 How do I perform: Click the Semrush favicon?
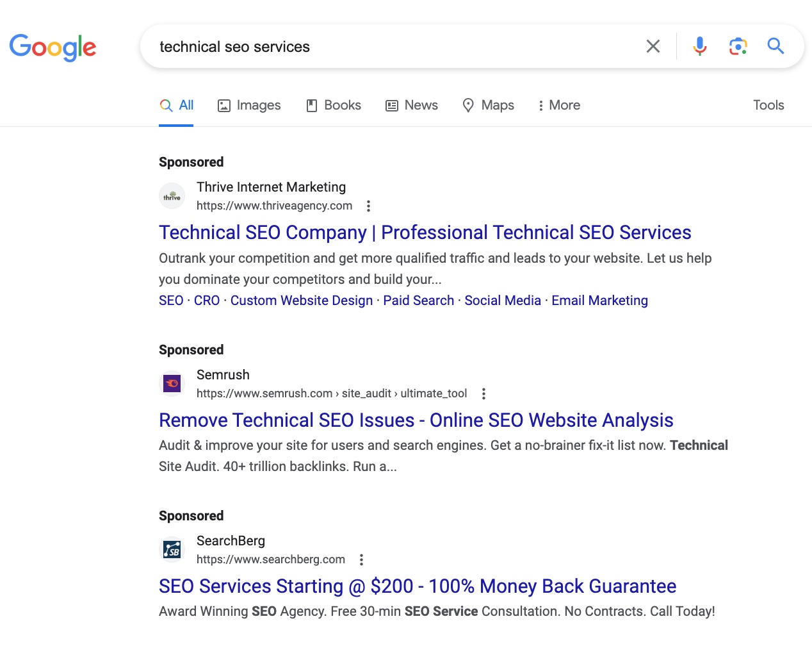pyautogui.click(x=172, y=384)
